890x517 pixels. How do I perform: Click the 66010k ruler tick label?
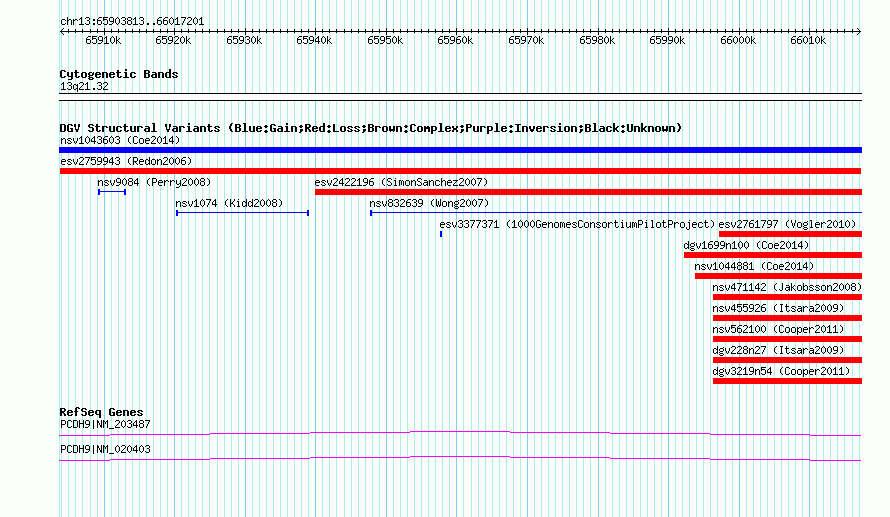pyautogui.click(x=808, y=41)
